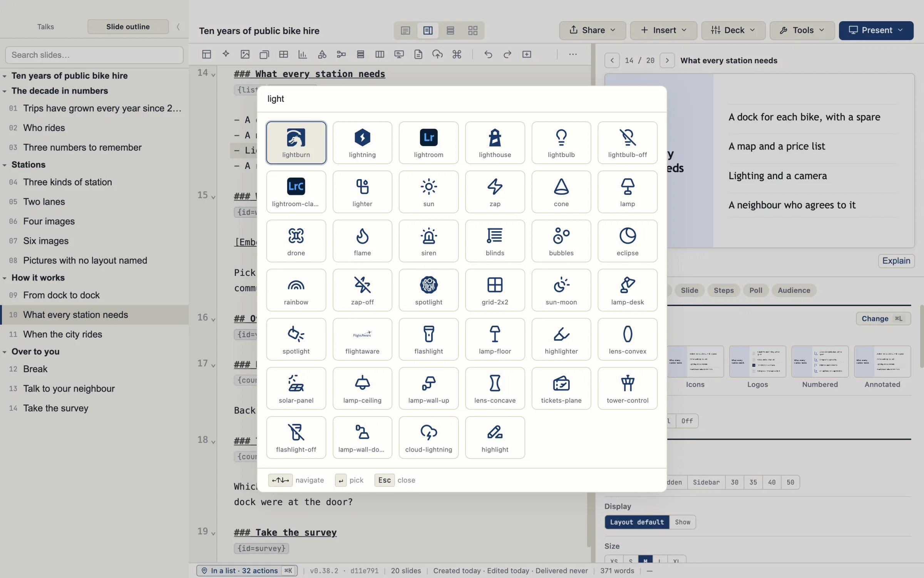Pick the solar-panel icon
This screenshot has height=578, width=924.
(x=296, y=388)
